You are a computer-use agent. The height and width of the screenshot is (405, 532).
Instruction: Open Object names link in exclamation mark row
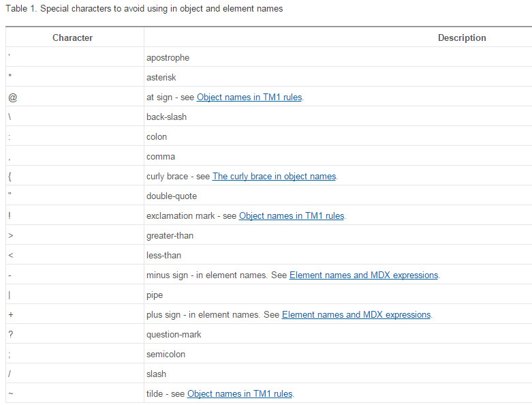pyautogui.click(x=292, y=216)
